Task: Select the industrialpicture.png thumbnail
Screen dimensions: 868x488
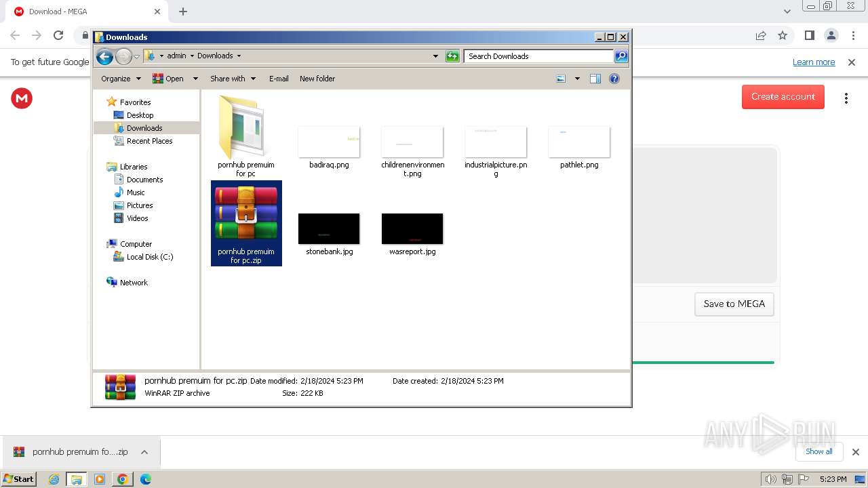Action: (x=496, y=142)
